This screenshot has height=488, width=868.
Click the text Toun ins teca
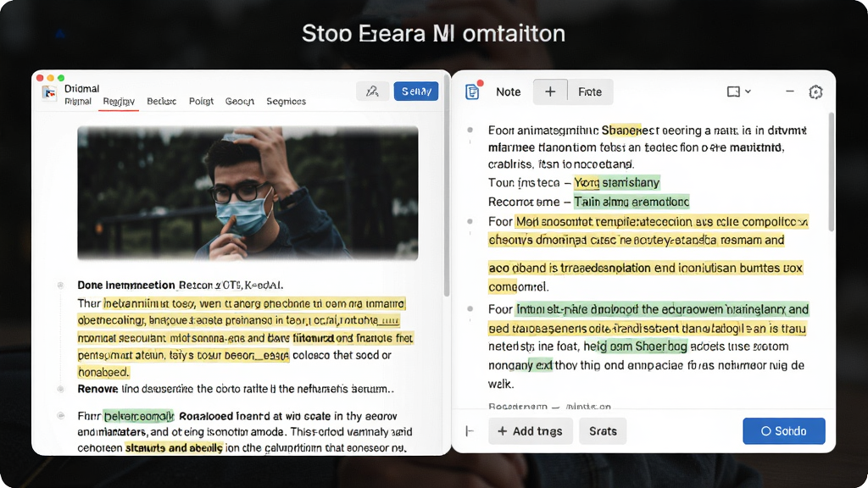[524, 183]
